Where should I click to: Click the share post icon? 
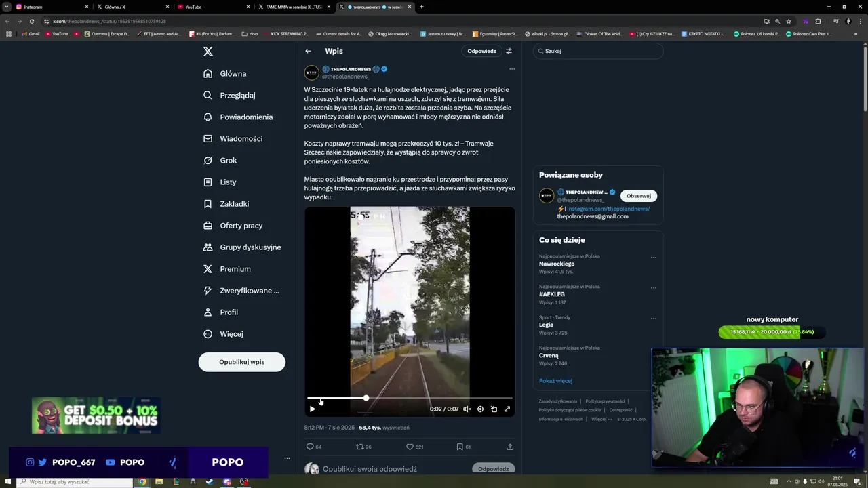click(x=510, y=447)
